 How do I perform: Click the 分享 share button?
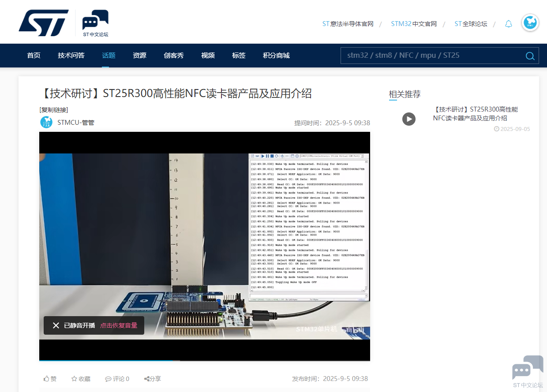pos(153,379)
